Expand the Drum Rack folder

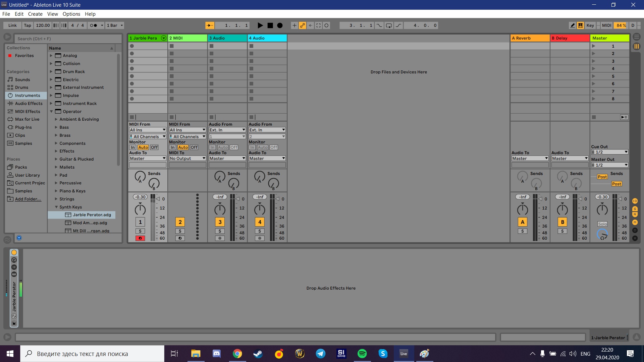51,72
